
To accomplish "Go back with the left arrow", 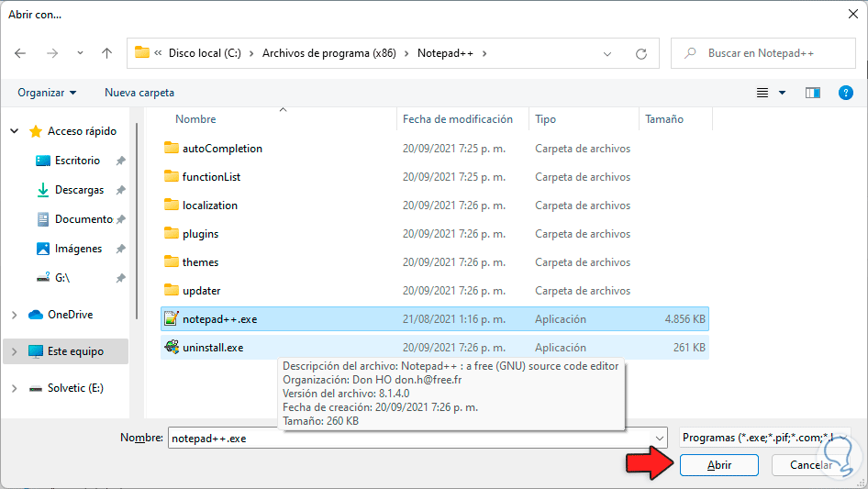I will tap(20, 53).
